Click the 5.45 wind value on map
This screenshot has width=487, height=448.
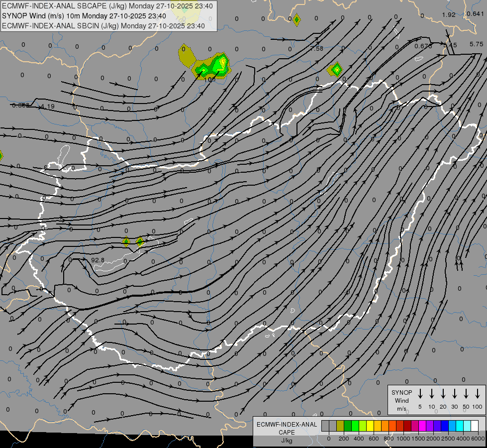pyautogui.click(x=450, y=45)
